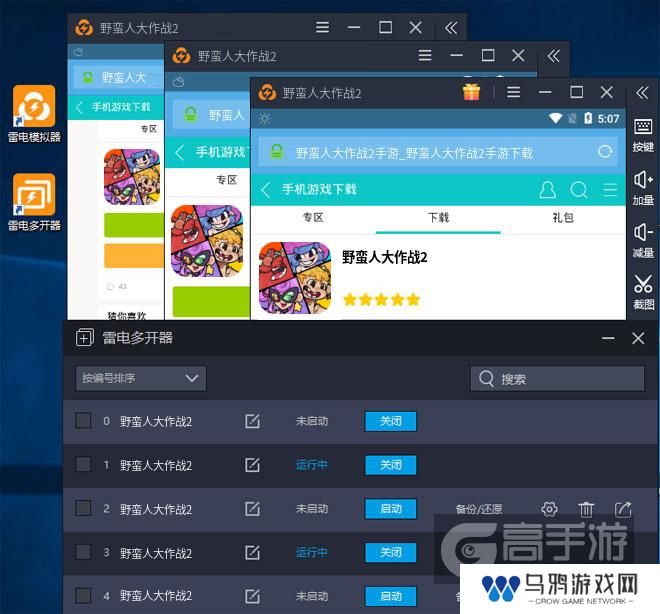
Task: Edit name of instance 4 with pencil icon
Action: pos(252,596)
